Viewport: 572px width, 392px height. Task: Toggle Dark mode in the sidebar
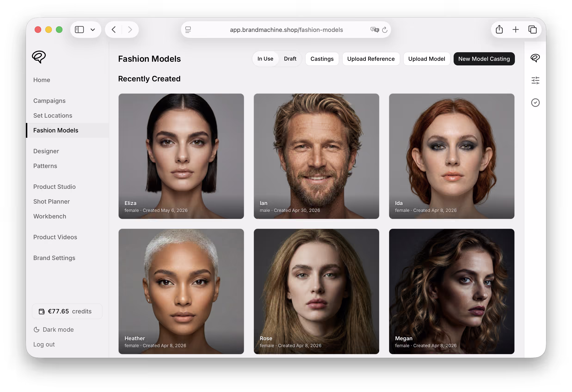click(x=53, y=329)
